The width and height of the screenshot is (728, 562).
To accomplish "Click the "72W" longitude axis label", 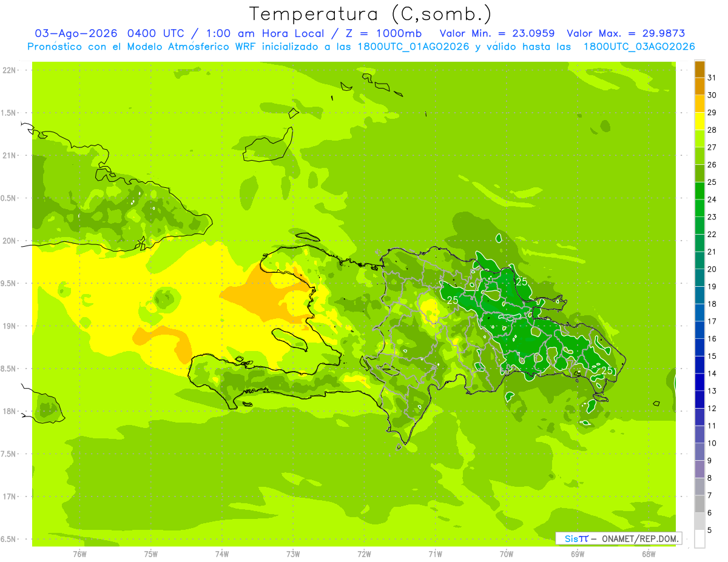I will click(x=364, y=554).
